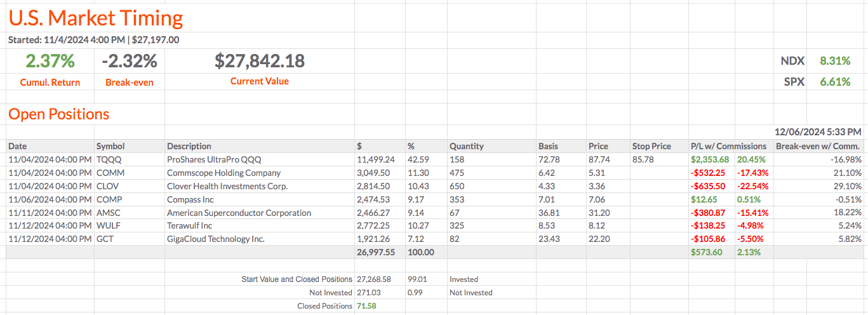Select the total invested amount 26,997.55

(x=376, y=252)
